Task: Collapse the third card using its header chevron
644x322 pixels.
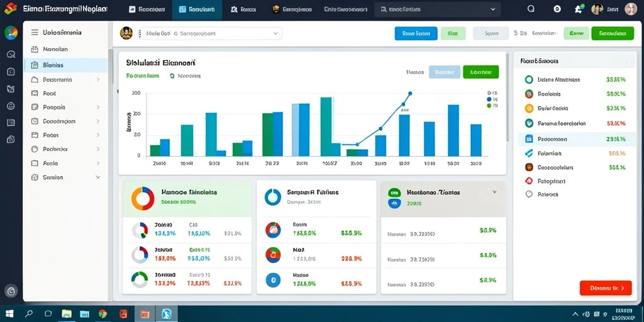Action: (x=494, y=192)
